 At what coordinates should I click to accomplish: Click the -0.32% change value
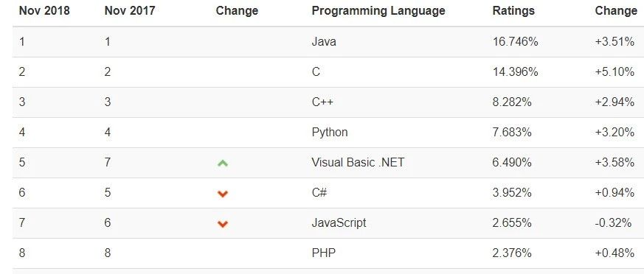tap(613, 222)
